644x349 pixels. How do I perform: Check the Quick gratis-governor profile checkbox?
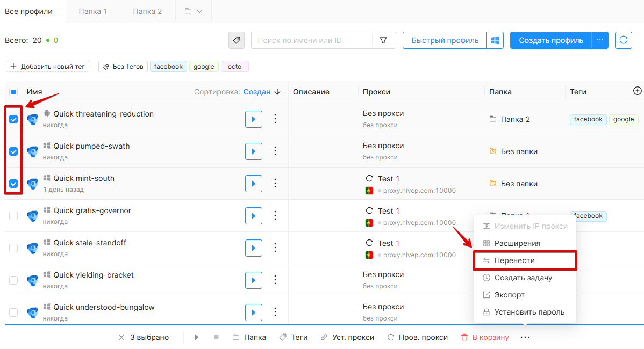point(13,216)
